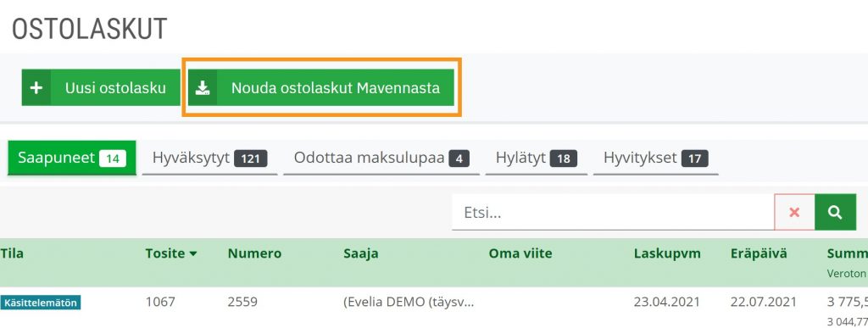868x328 pixels.
Task: Click the download icon on Nouda ostolaskut button
Action: (x=203, y=87)
